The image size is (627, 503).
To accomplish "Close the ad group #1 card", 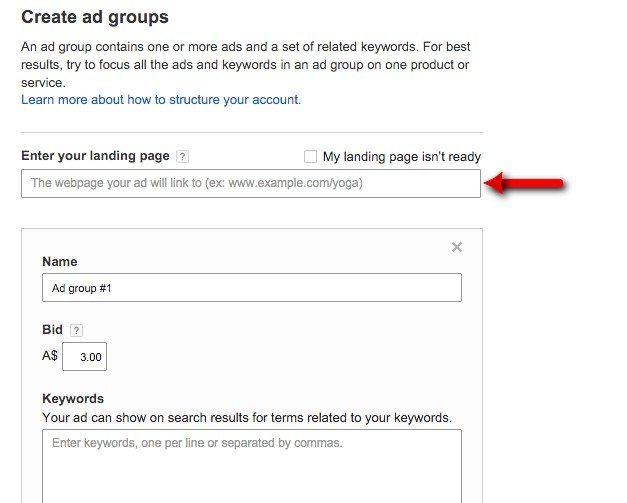I will [457, 247].
